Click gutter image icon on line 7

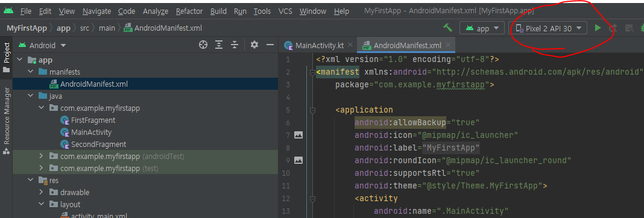tap(298, 135)
